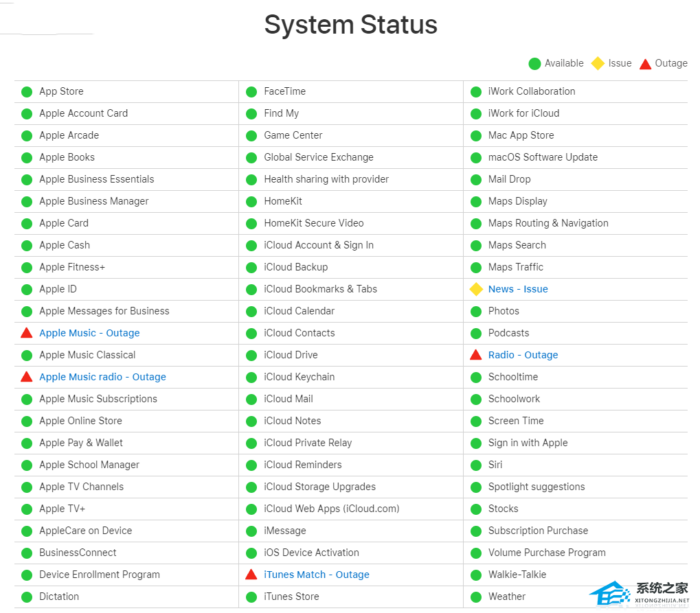Click the yellow issue diamond beside News
The image size is (700, 613).
[476, 289]
